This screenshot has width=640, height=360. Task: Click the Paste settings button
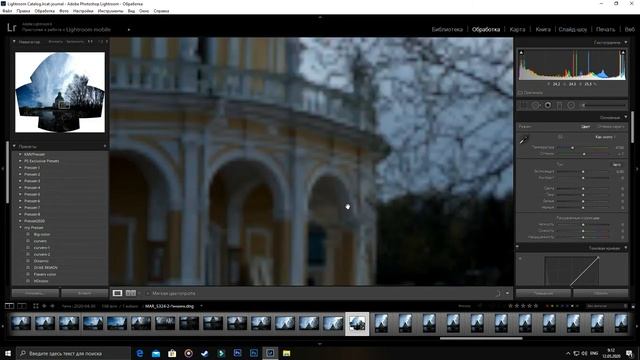point(84,293)
